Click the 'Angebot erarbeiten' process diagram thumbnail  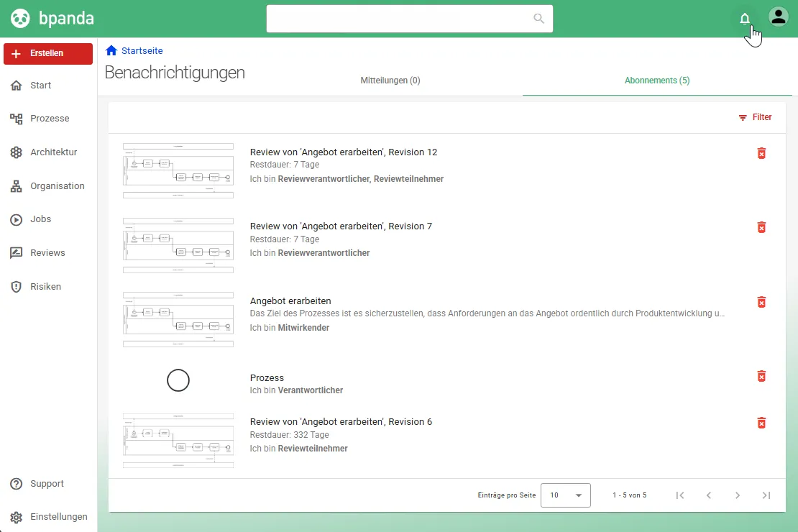click(178, 320)
